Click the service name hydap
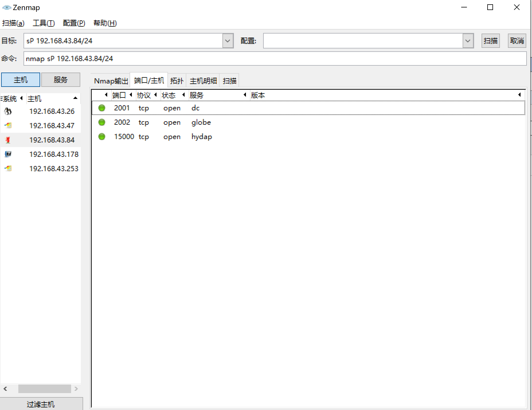Viewport: 532px width, 410px height. pos(202,137)
